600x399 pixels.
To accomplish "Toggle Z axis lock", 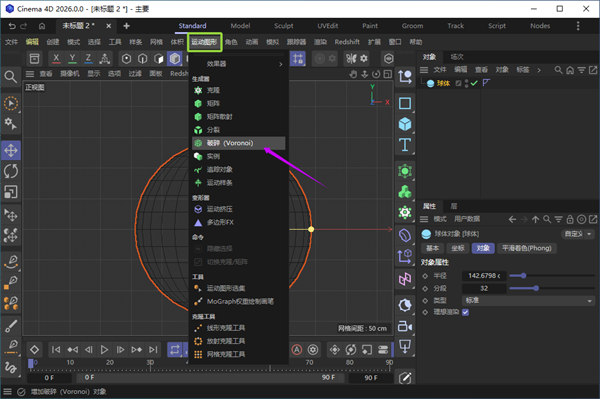I will (88, 59).
